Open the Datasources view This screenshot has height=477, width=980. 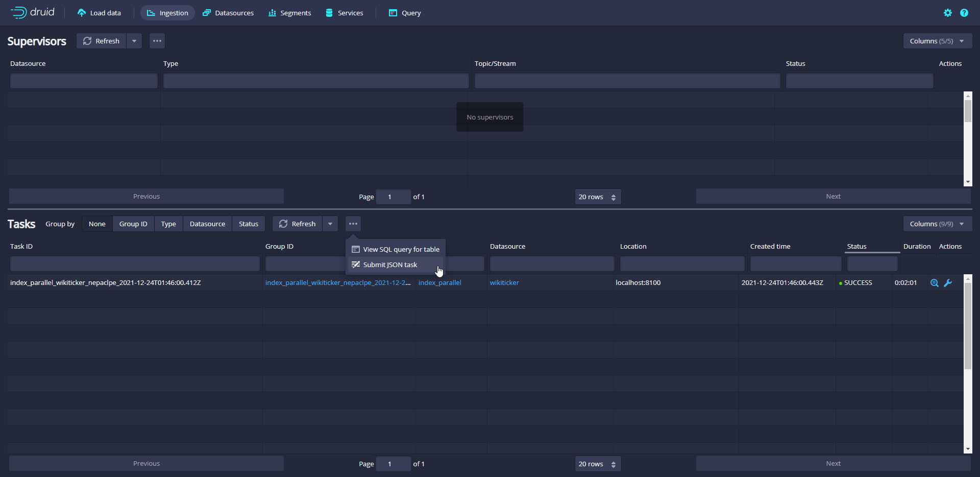228,13
